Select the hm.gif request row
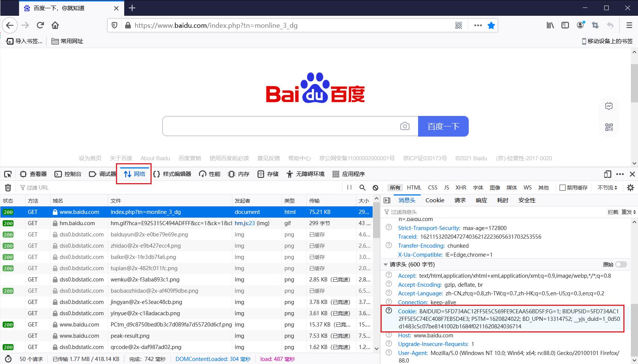This screenshot has height=364, width=638. coord(187,223)
